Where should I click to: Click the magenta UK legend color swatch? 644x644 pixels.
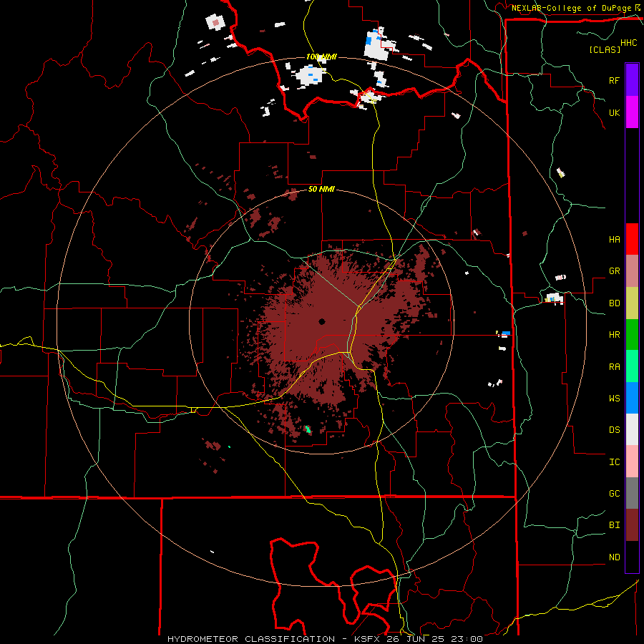(x=632, y=112)
